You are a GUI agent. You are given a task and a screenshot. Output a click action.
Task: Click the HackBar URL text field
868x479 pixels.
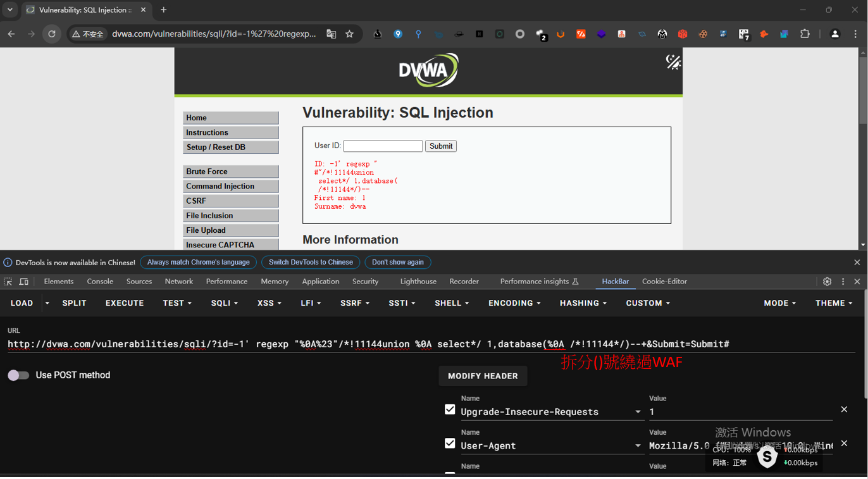pos(430,344)
